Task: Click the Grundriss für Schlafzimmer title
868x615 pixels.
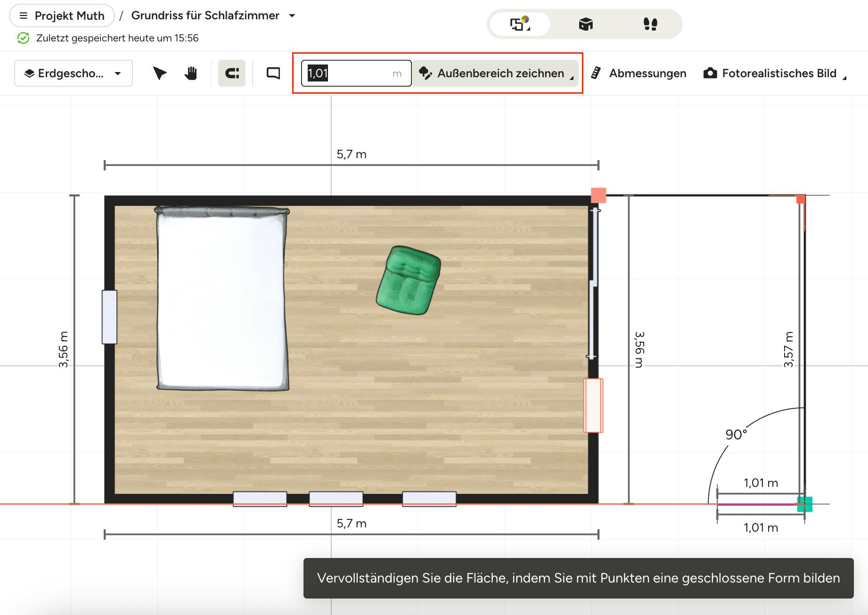Action: 205,16
